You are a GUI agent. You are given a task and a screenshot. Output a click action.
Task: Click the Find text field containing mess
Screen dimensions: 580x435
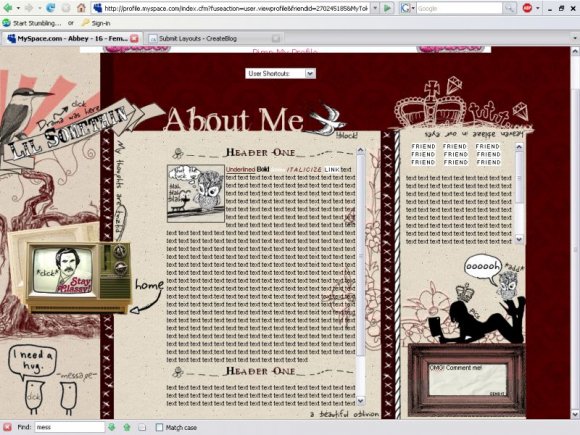[x=70, y=427]
